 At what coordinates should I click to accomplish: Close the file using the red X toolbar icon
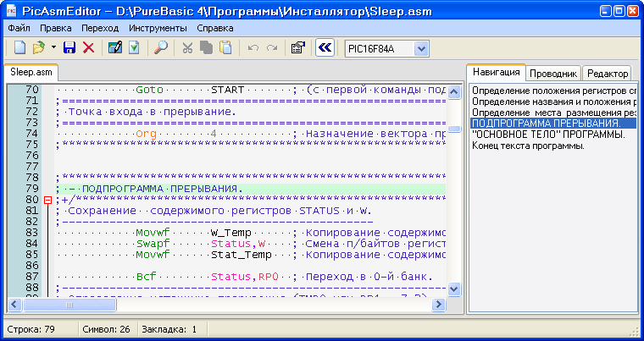88,48
